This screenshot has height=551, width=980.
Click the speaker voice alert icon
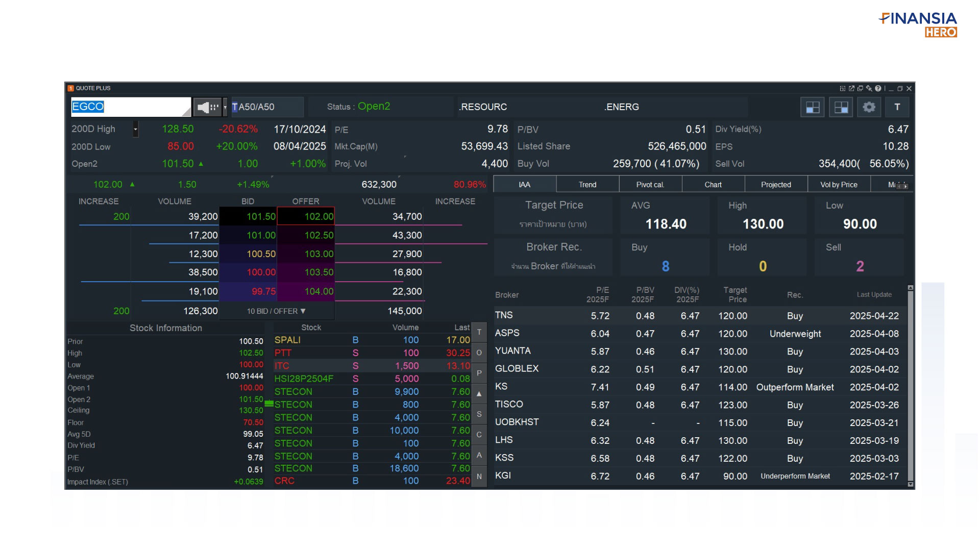click(207, 107)
